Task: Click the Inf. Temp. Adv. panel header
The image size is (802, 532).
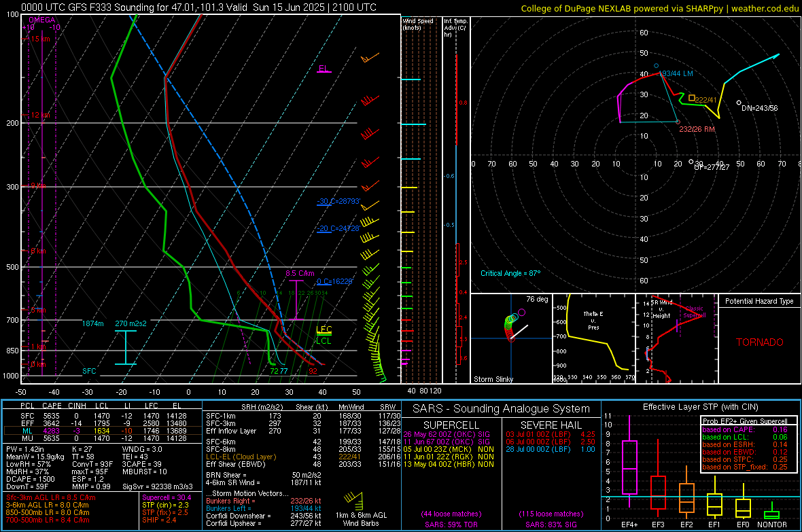Action: (x=455, y=28)
